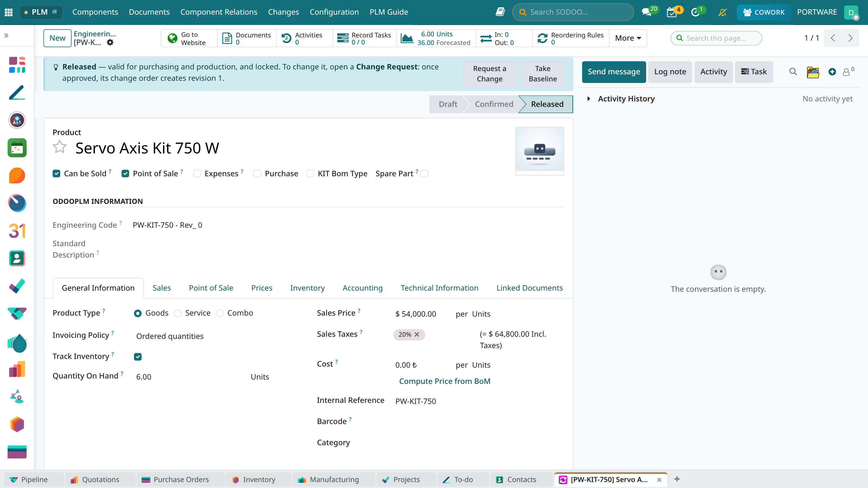Screen dimensions: 868x488
Task: Open the More dropdown menu
Action: [x=628, y=38]
